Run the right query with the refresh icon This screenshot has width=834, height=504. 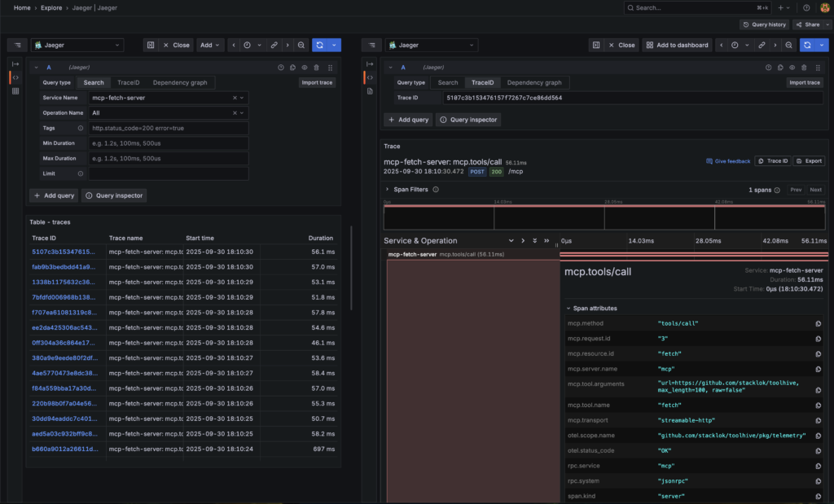tap(806, 45)
